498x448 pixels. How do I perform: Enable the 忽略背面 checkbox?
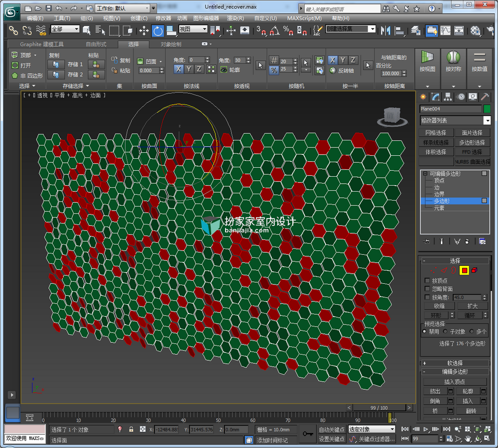427,289
